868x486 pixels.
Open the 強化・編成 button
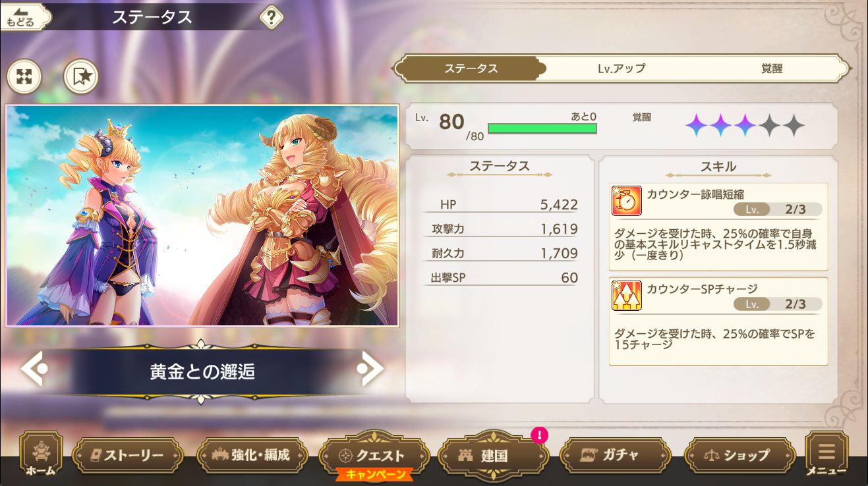252,455
